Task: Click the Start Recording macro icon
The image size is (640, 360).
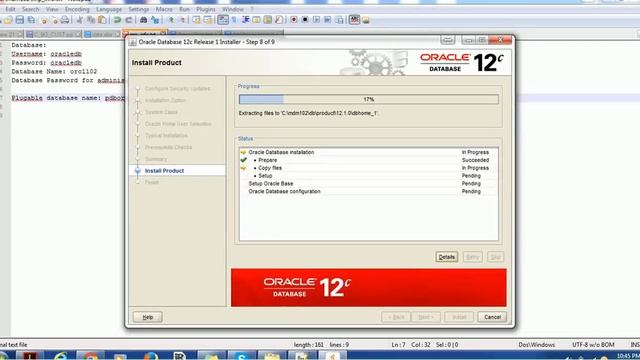Action: click(x=293, y=20)
